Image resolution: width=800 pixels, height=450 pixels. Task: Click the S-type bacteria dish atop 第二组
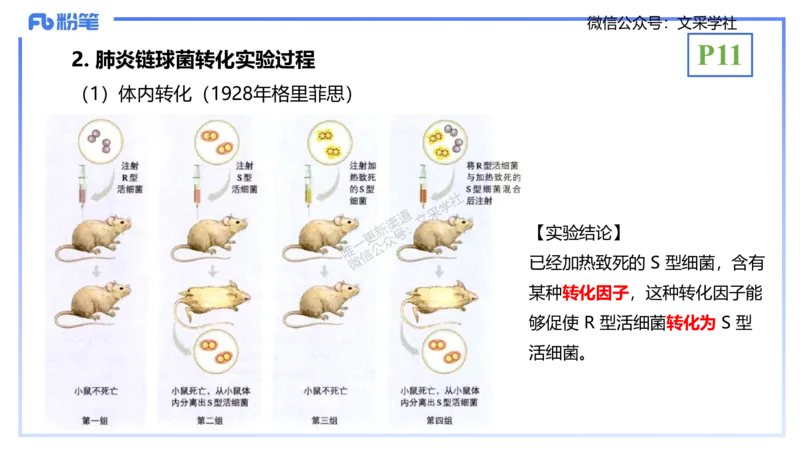[217, 142]
